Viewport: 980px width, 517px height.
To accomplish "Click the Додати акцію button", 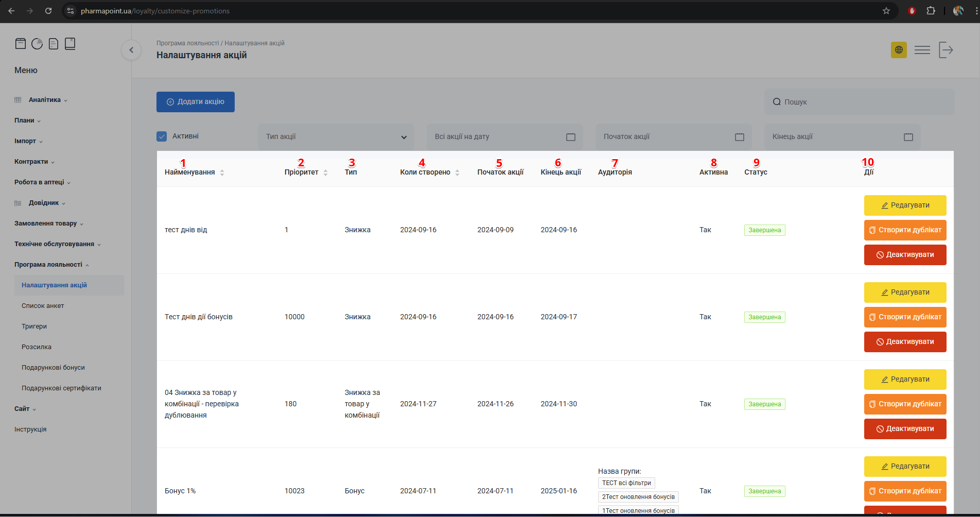I will pos(196,102).
